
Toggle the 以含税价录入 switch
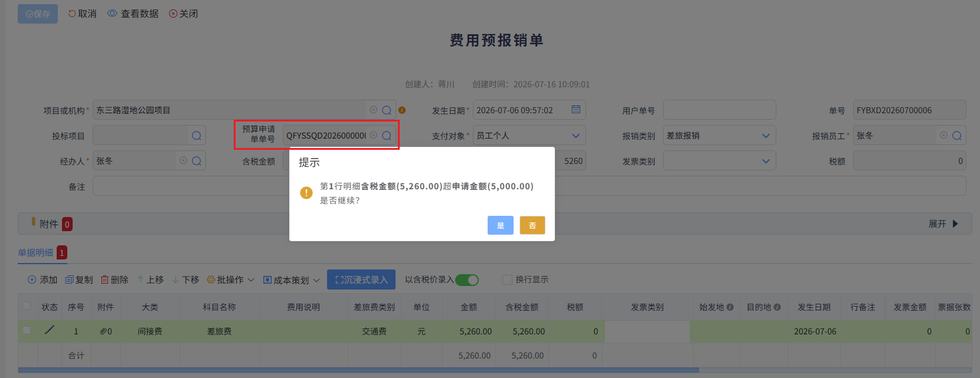click(x=466, y=280)
